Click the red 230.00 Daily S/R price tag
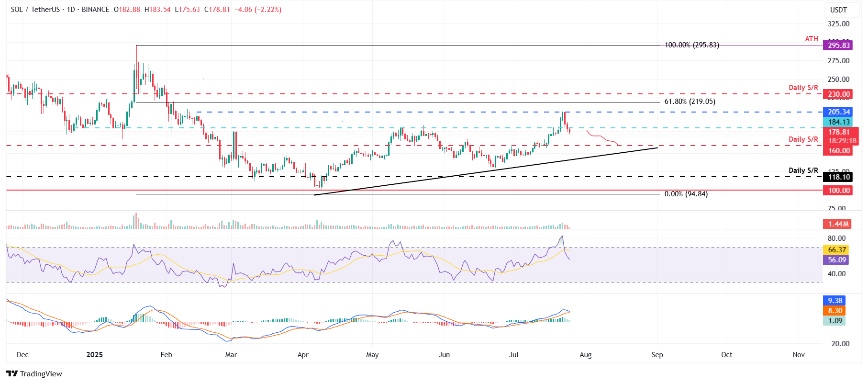Image resolution: width=868 pixels, height=384 pixels. 838,94
